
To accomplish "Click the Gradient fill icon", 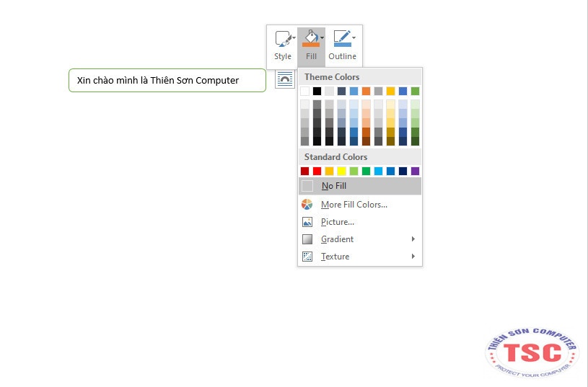I will coord(307,239).
